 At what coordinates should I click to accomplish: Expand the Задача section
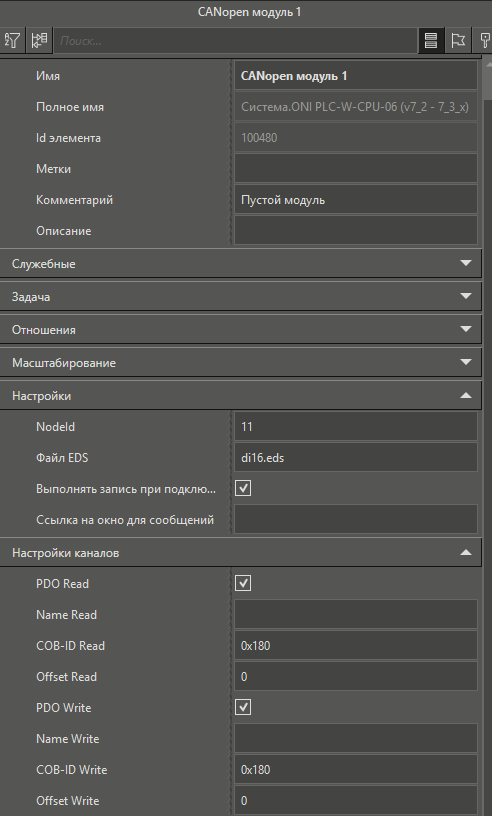tap(241, 297)
